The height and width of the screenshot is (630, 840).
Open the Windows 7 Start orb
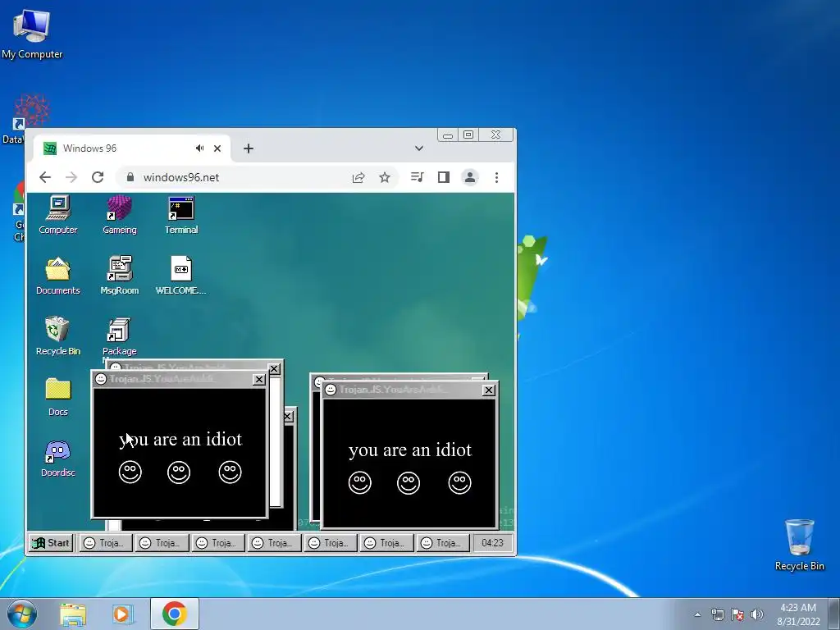point(22,614)
